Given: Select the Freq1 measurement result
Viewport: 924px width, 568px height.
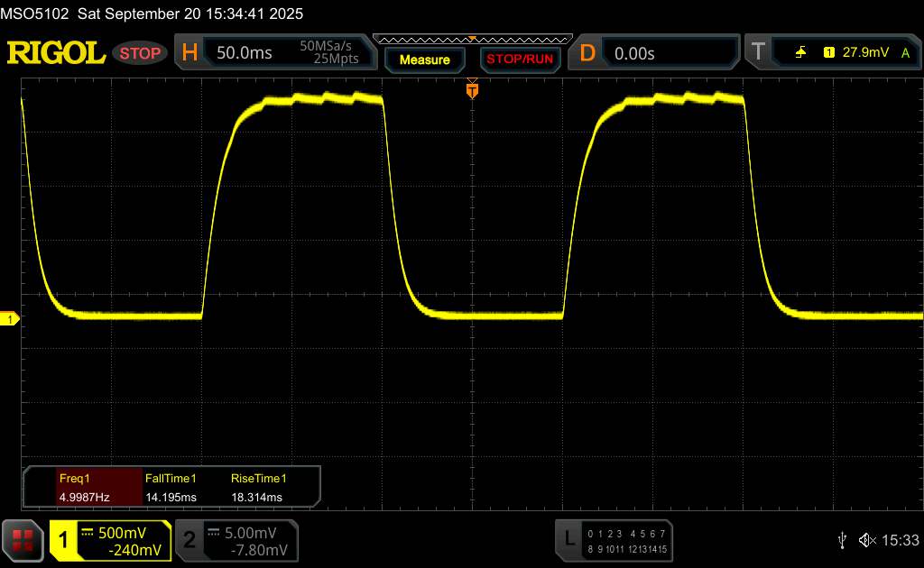Looking at the screenshot, I should 84,487.
